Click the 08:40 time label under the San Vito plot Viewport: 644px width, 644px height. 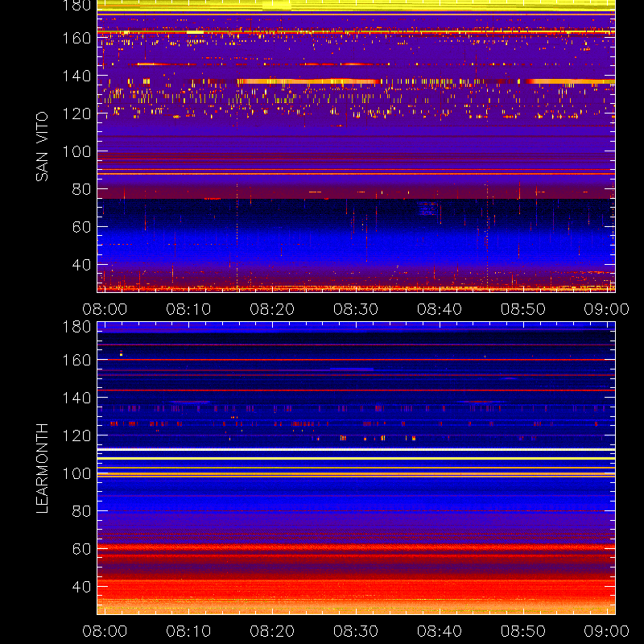point(440,309)
